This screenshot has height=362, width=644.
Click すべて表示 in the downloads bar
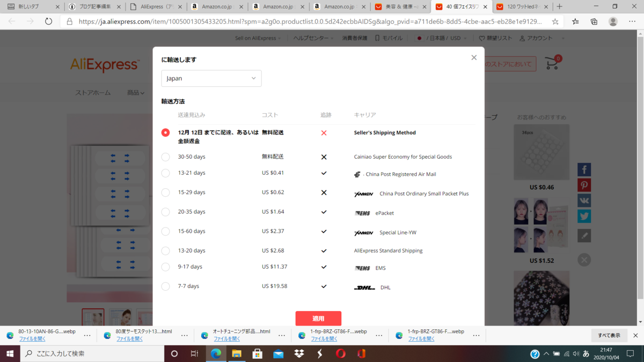609,335
